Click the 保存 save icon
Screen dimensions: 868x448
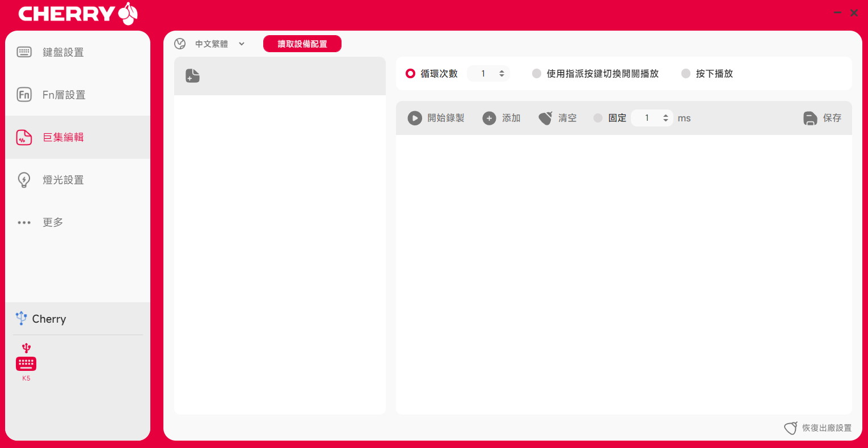(810, 118)
